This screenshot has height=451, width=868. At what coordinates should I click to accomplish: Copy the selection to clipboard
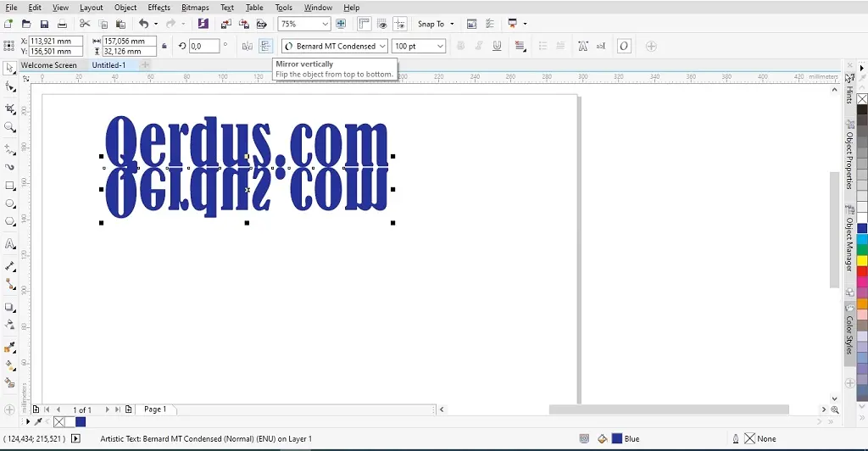pos(103,24)
